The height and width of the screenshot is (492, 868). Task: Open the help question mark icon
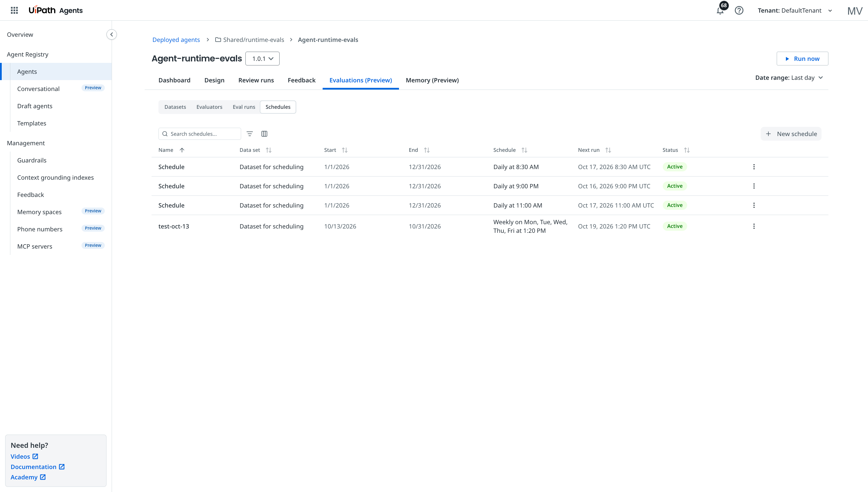[x=739, y=10]
